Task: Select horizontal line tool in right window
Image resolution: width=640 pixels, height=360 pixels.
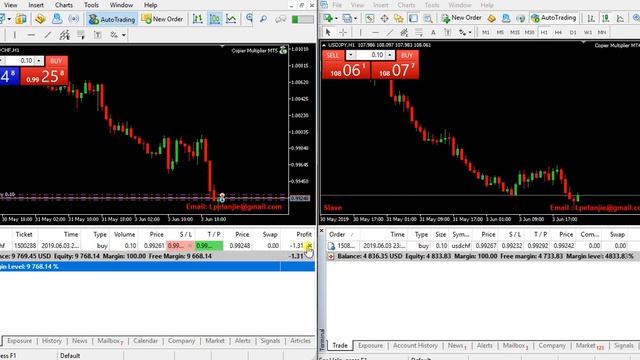Action: (375, 32)
